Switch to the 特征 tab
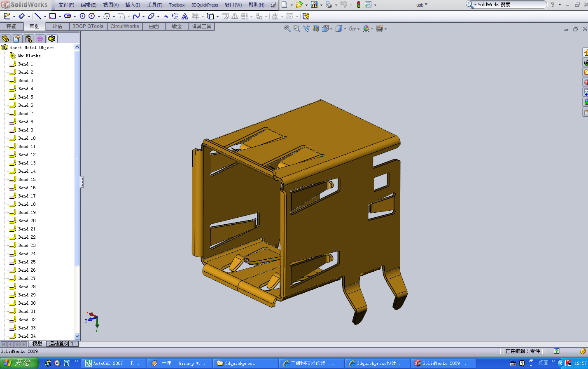This screenshot has height=369, width=588. pyautogui.click(x=12, y=26)
